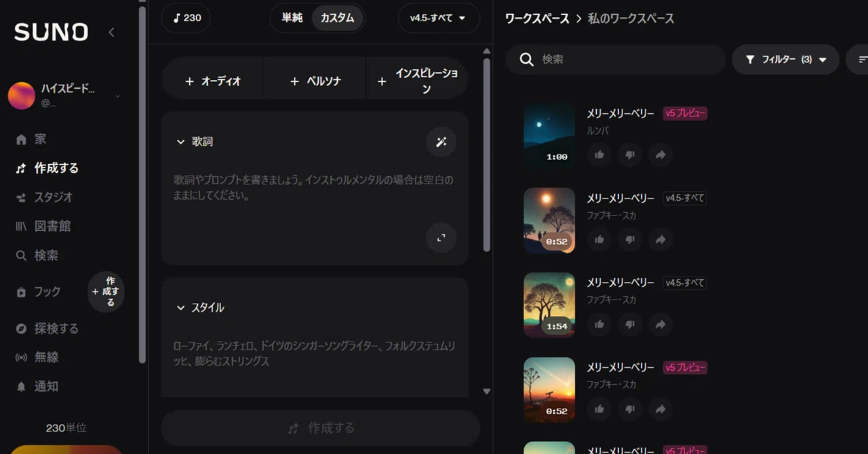The height and width of the screenshot is (454, 868).
Task: Click into the style description text field
Action: 313,354
